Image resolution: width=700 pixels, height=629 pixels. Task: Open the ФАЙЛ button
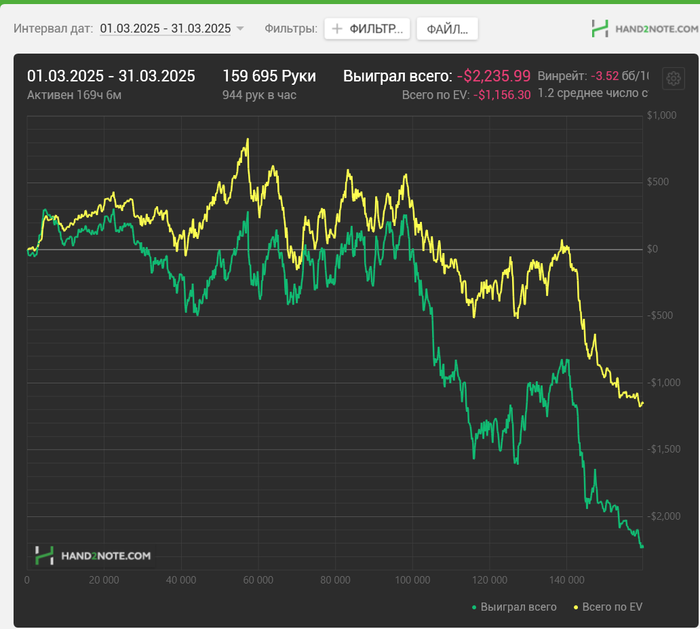coord(447,29)
